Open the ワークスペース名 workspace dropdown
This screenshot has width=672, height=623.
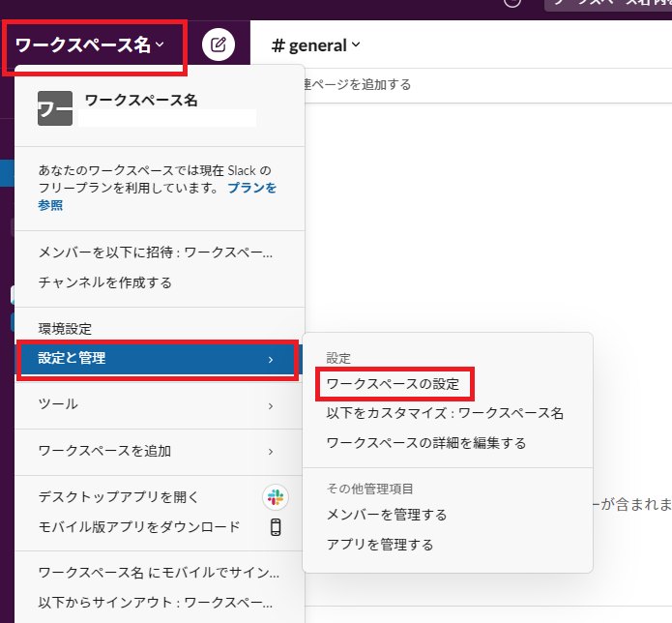pos(90,44)
